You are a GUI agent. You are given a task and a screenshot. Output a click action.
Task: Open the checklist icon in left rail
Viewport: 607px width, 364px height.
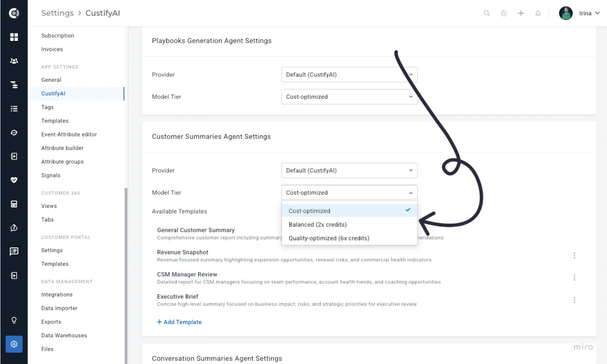[x=14, y=109]
